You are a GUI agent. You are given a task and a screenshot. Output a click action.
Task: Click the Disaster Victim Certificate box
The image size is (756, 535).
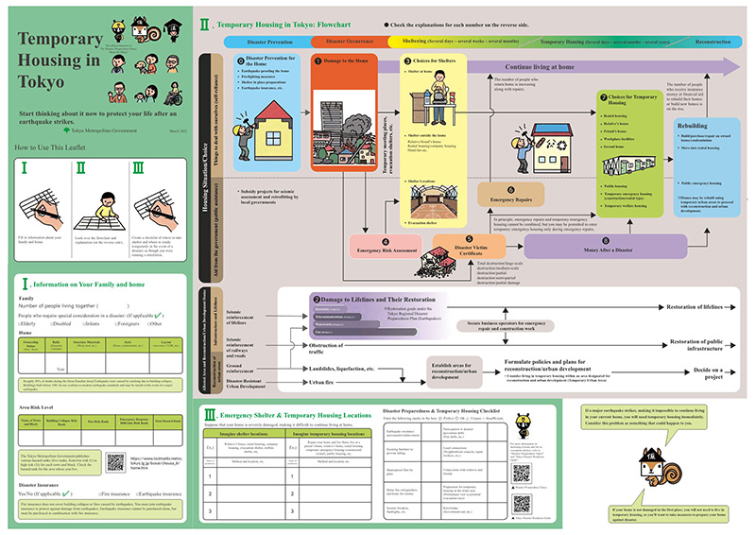470,246
